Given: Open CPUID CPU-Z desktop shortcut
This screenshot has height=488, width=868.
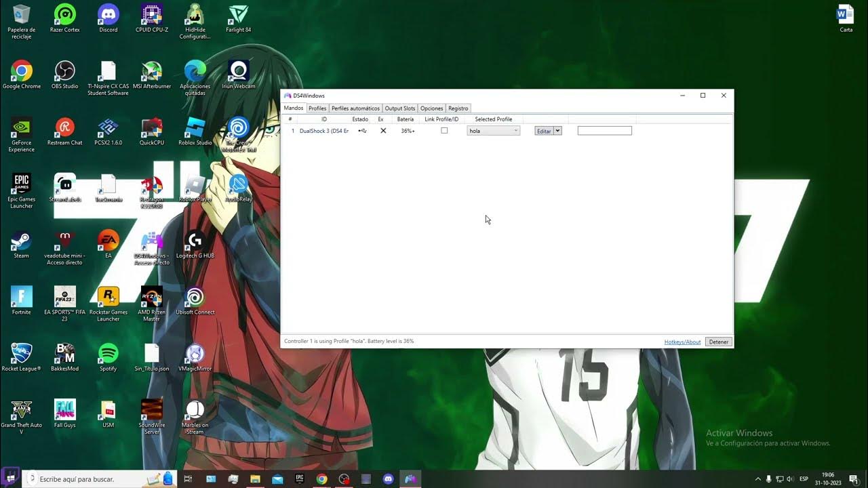Looking at the screenshot, I should coord(152,19).
